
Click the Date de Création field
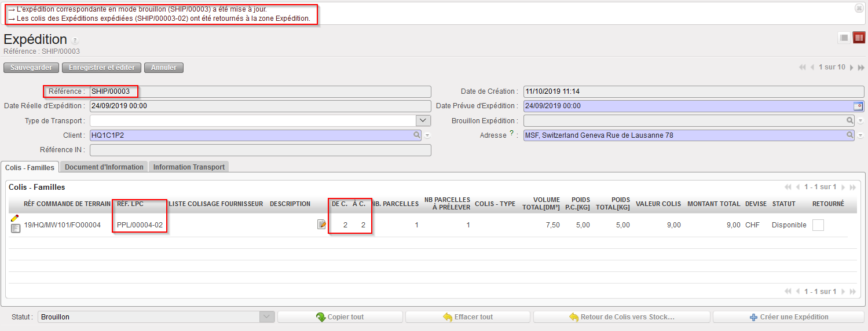click(x=693, y=91)
